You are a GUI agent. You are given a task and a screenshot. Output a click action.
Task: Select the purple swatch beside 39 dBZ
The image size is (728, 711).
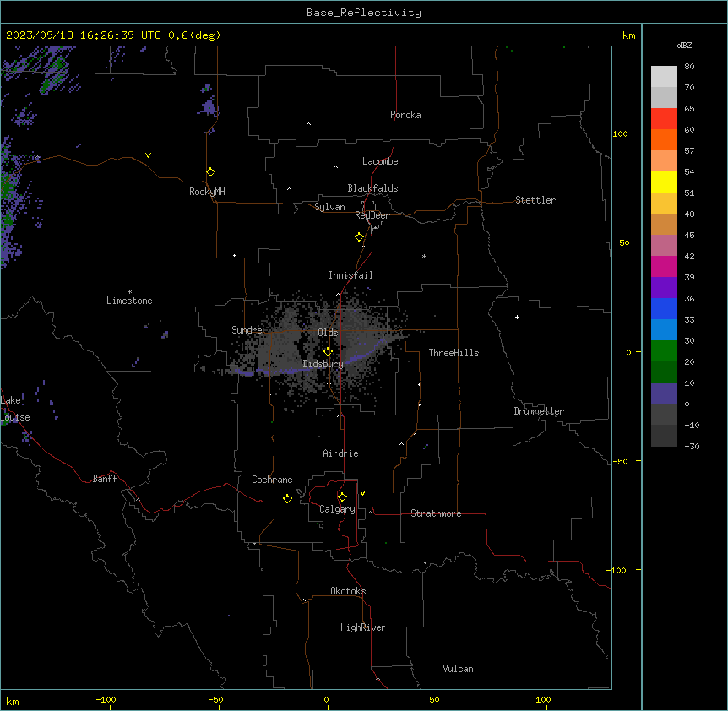[664, 287]
